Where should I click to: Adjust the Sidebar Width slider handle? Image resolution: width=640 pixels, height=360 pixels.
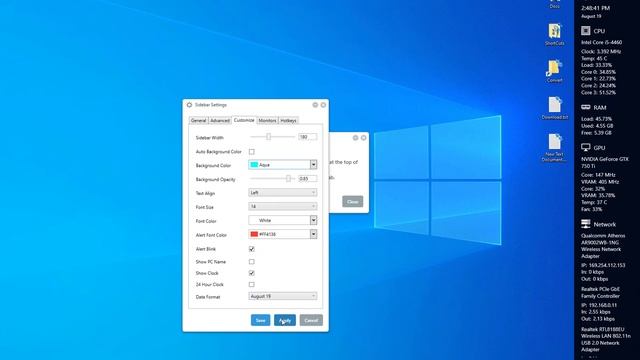(269, 137)
